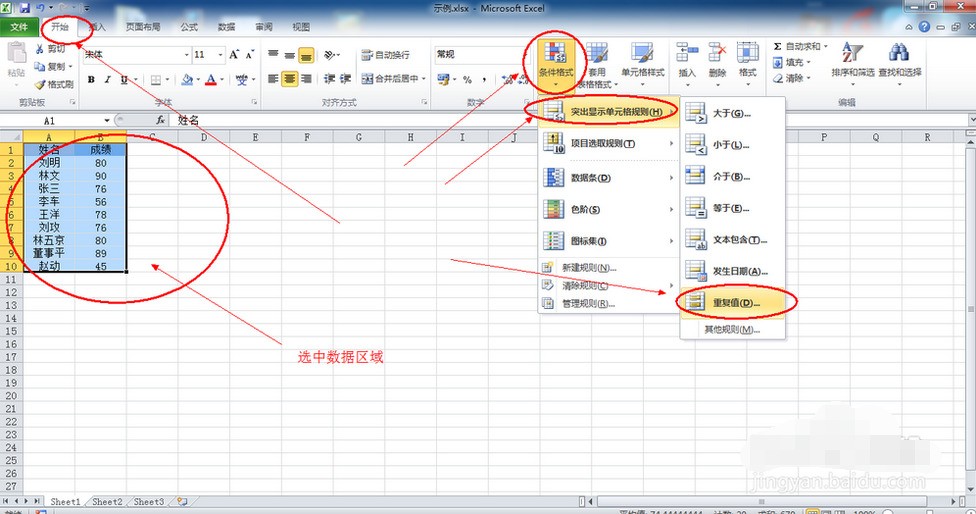This screenshot has height=514, width=976.
Task: Click the borders icon in the font group
Action: [156, 80]
